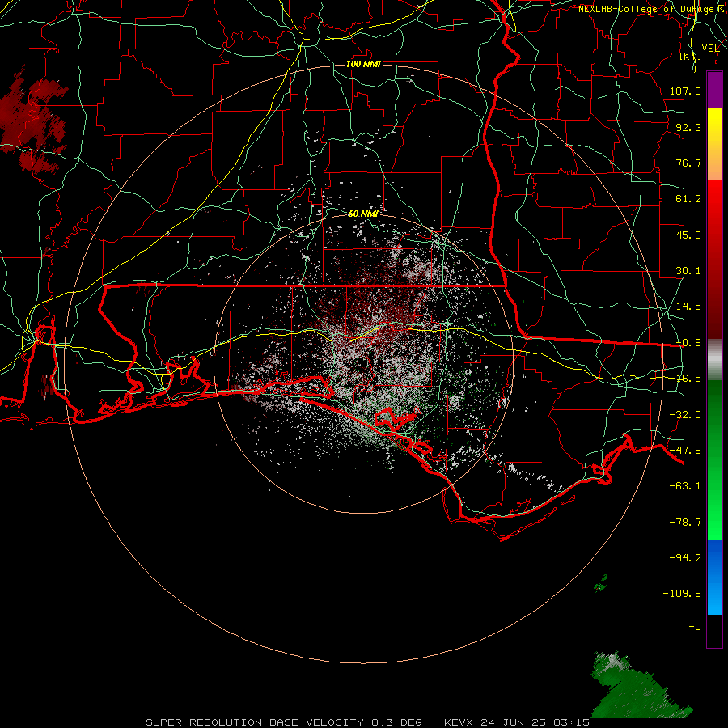Pick the blue segment of velocity color bar
Screen dimensions: 728x728
click(x=714, y=577)
